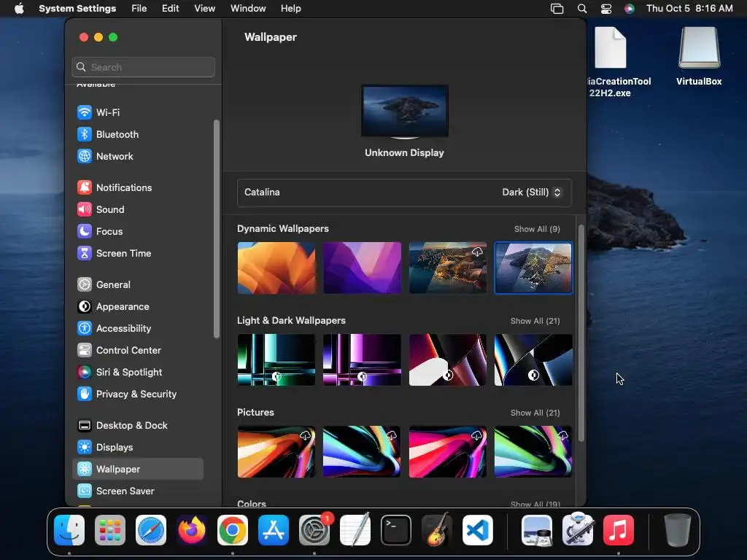The height and width of the screenshot is (560, 747).
Task: Show all 21 Light & Dark Wallpapers
Action: (x=535, y=321)
